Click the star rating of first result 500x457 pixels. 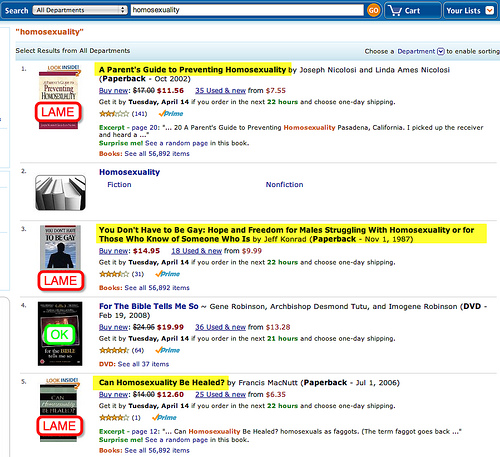(114, 114)
